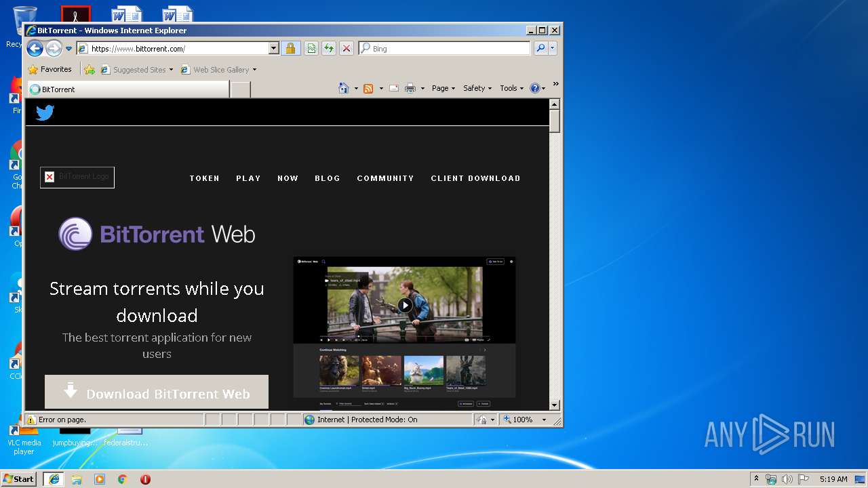The height and width of the screenshot is (488, 868).
Task: Click the broken BitTorrent Logo image
Action: (77, 177)
